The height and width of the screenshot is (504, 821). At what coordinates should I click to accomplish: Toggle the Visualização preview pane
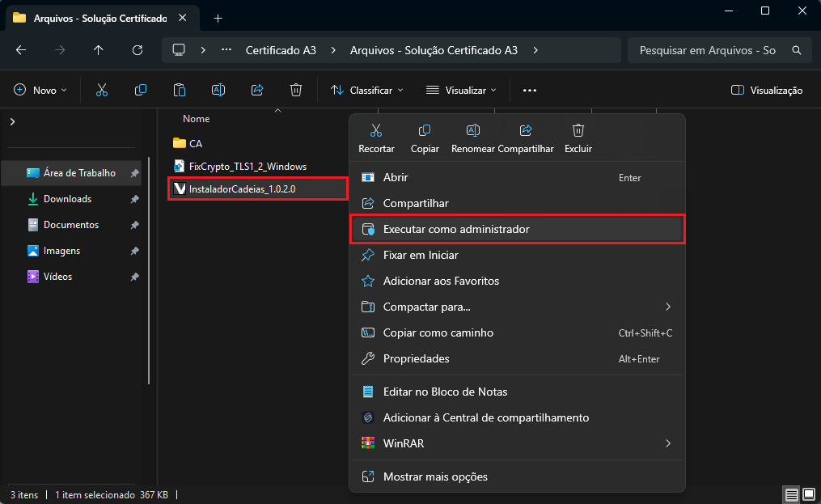(x=766, y=90)
